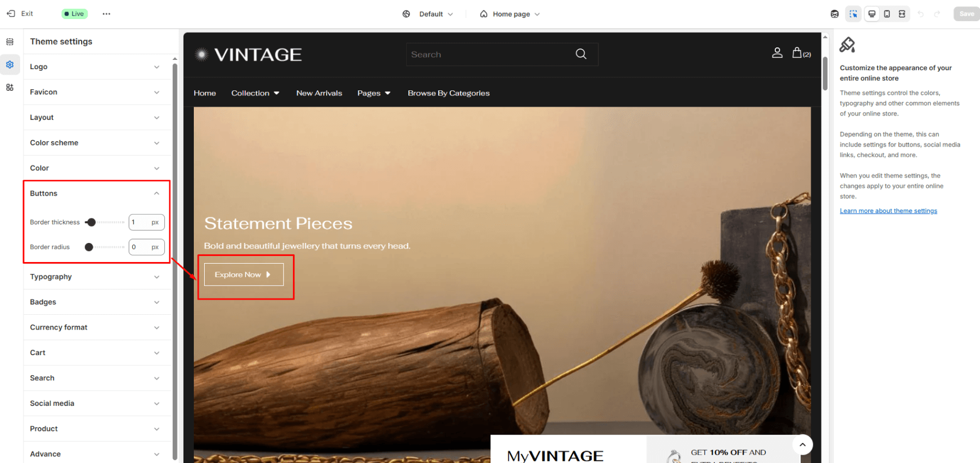980x463 pixels.
Task: Click the Exit editor arrow icon
Action: click(10, 14)
